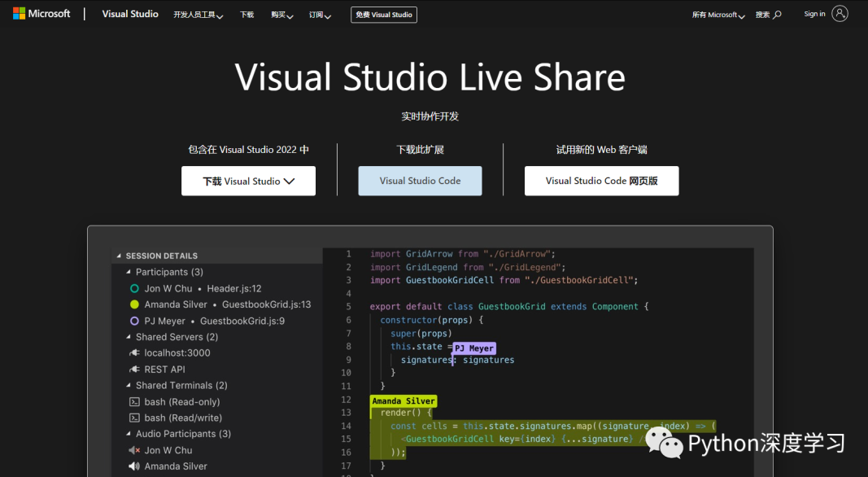The image size is (868, 477).
Task: Click the Microsoft logo
Action: tap(41, 14)
